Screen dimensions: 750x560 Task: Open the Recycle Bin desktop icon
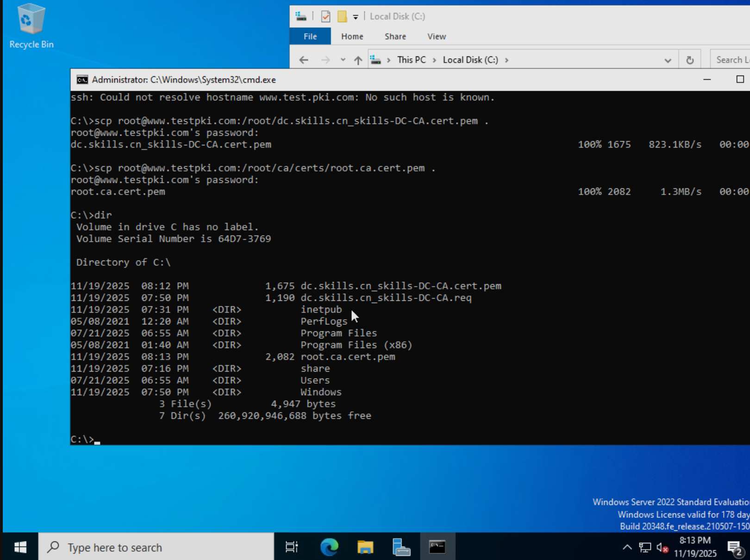click(31, 26)
